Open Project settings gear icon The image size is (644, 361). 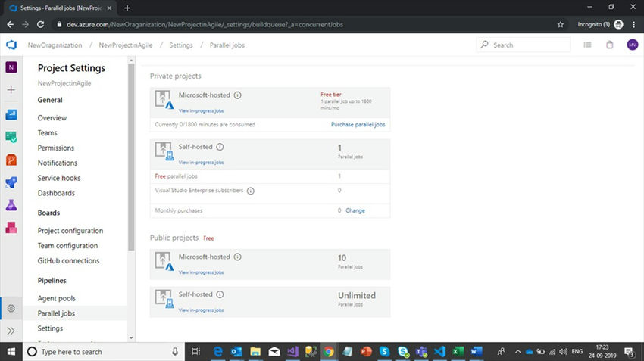click(11, 308)
